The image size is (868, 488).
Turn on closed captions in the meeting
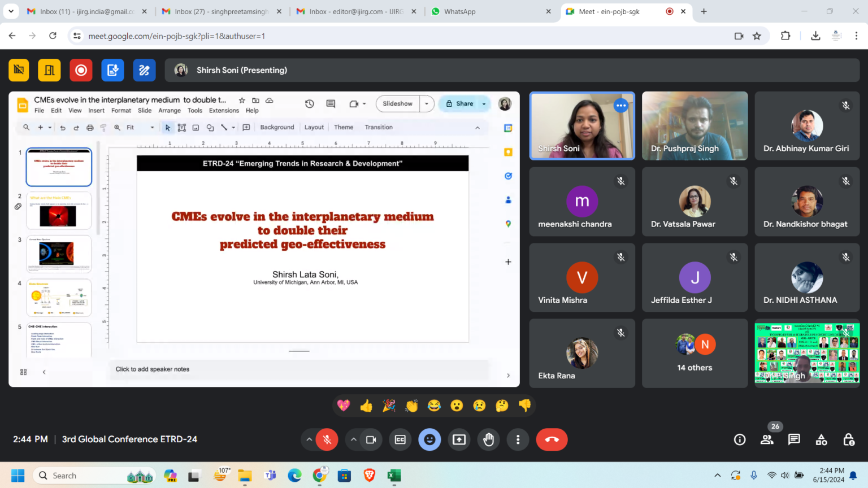click(x=400, y=439)
